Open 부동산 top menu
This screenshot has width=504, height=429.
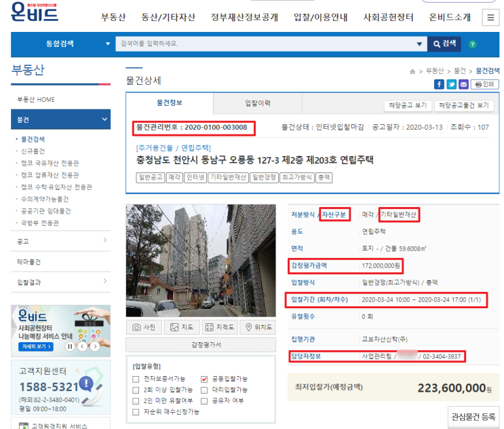pyautogui.click(x=113, y=18)
